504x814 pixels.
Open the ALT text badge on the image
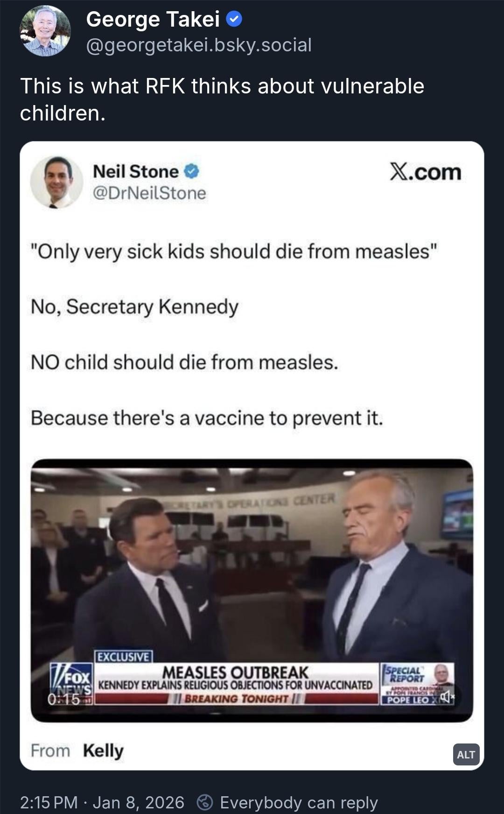click(x=466, y=754)
